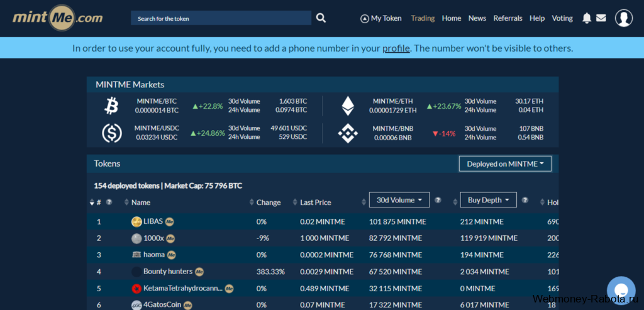Open the 30d Volume column dropdown

coord(399,200)
